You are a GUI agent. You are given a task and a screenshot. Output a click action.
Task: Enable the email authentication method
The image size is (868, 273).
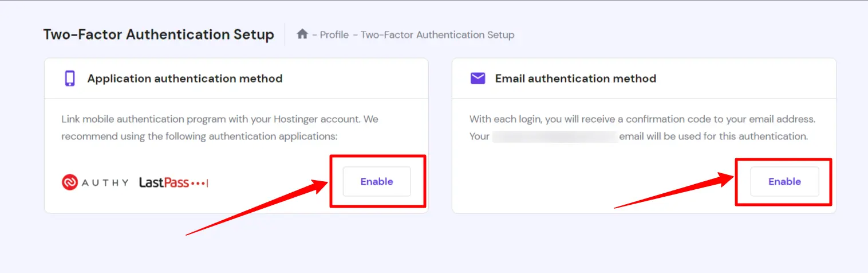pos(784,182)
